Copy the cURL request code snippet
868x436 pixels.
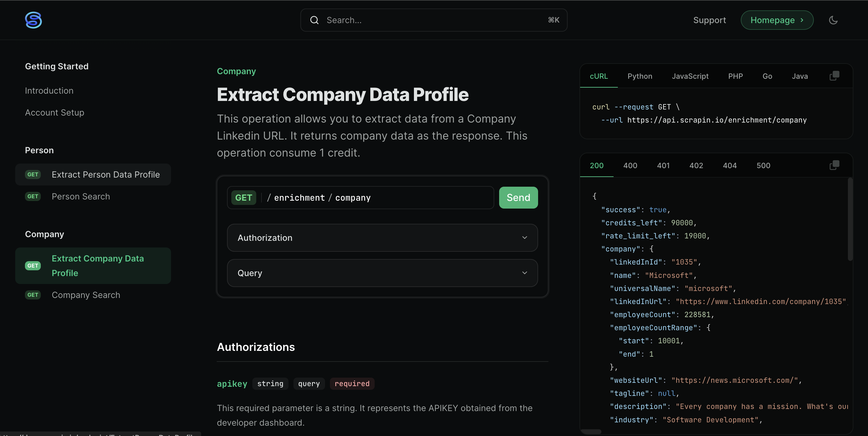coord(834,76)
